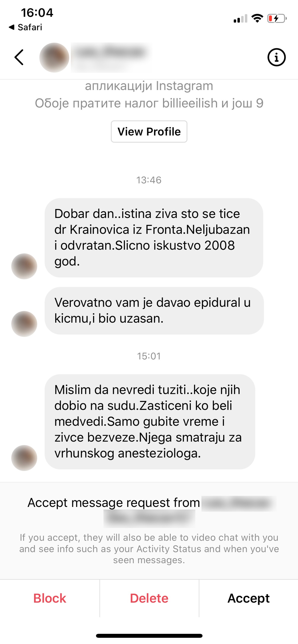Tap the cellular signal bars icon
This screenshot has height=644, width=298.
[x=240, y=19]
